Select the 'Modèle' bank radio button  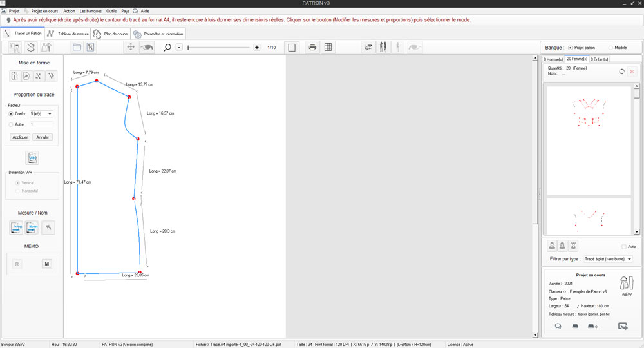tap(611, 48)
